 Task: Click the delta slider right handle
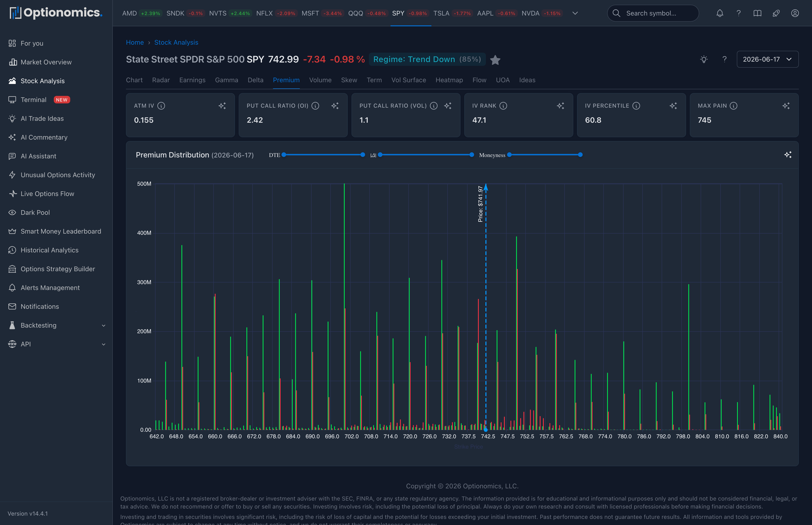point(472,155)
